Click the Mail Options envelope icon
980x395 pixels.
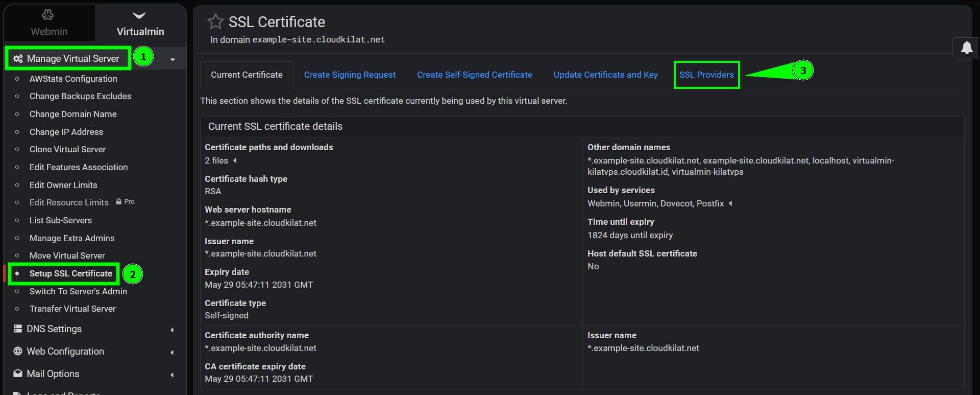[x=18, y=373]
